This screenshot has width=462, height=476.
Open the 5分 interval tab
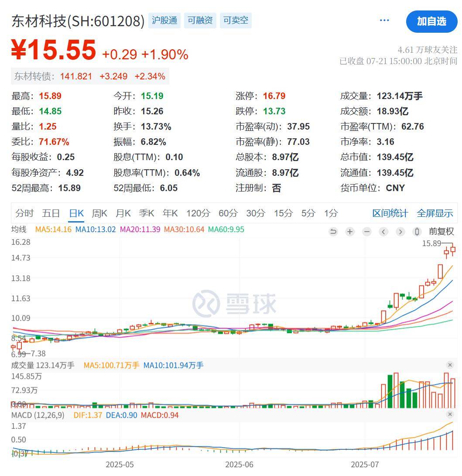(x=308, y=213)
